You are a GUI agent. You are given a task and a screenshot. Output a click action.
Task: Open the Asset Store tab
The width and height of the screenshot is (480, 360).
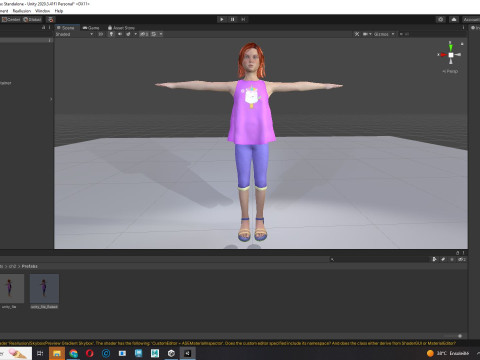tap(121, 28)
